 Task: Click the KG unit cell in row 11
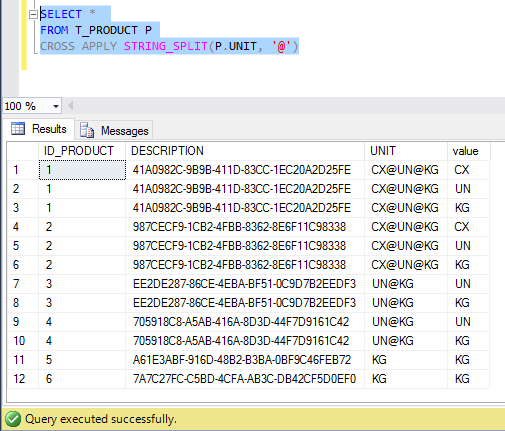(406, 360)
